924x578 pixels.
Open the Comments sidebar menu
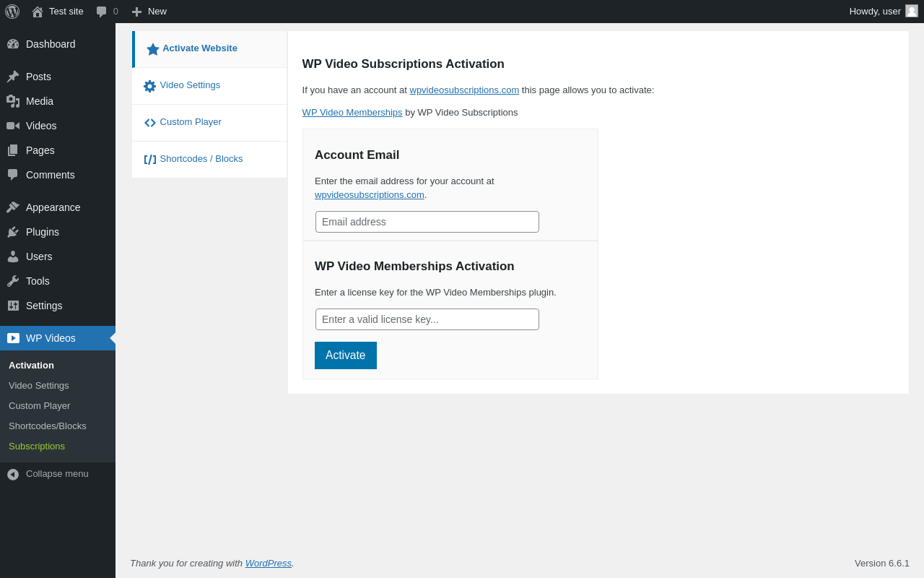(x=58, y=175)
